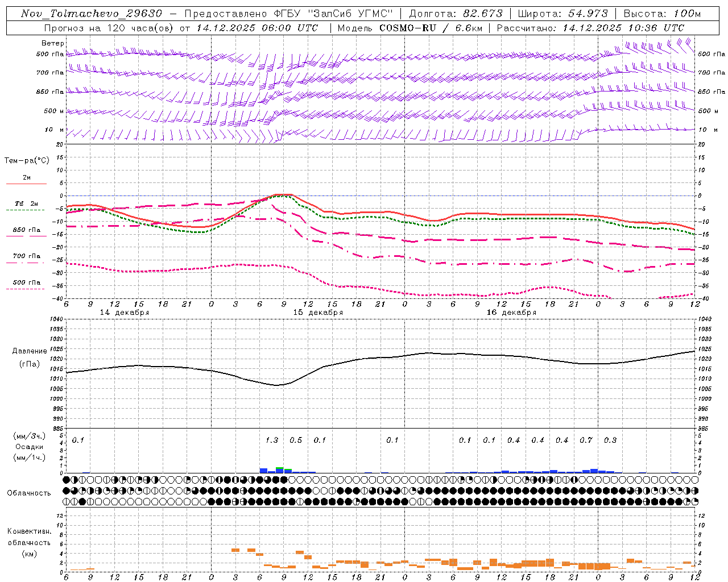Click the pink dash-dot line sample under '700 гПа'

point(25,263)
